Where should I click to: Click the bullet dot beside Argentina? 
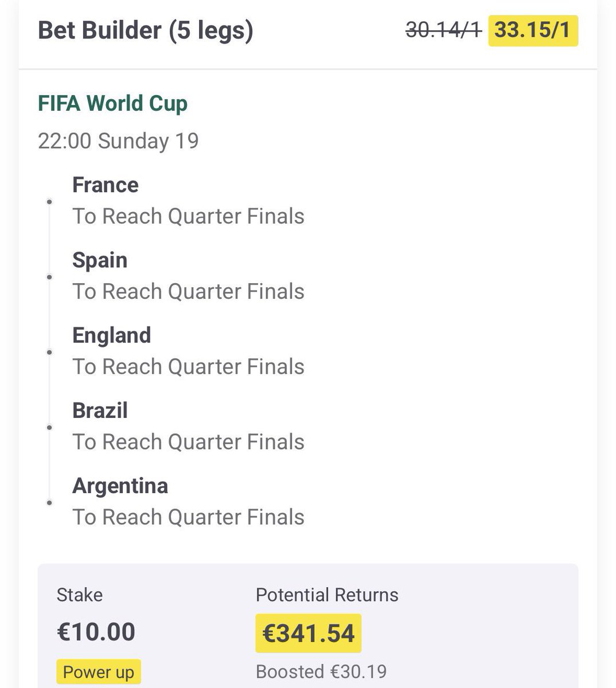(49, 502)
